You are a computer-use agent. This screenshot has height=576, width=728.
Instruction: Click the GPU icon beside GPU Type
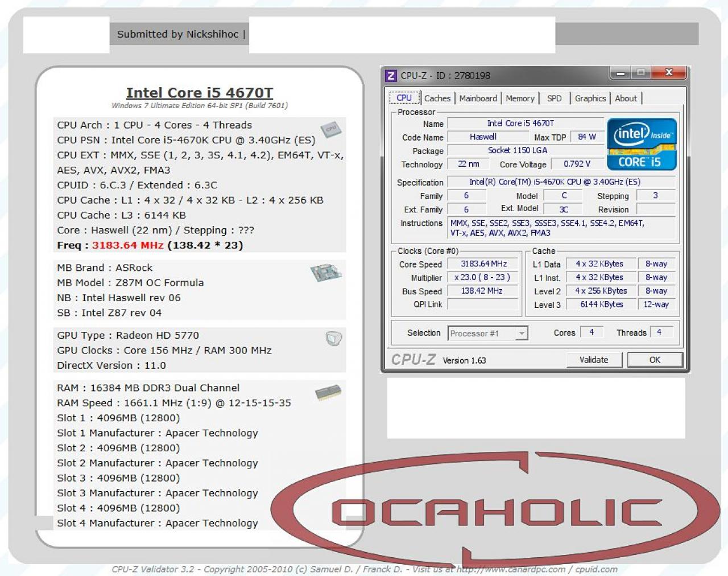click(334, 338)
